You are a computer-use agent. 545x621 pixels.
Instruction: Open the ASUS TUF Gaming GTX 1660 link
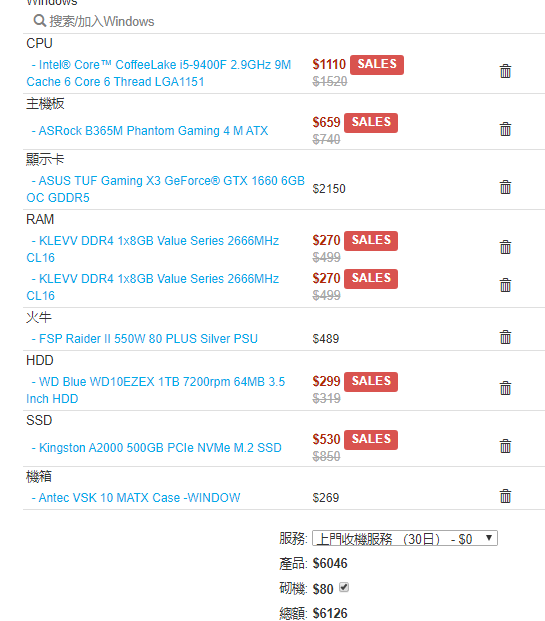(166, 189)
